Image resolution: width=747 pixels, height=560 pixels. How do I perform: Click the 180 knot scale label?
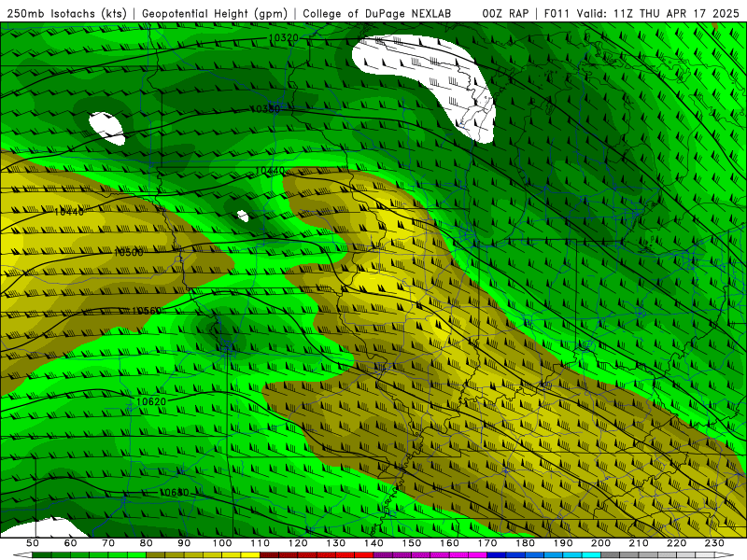[x=525, y=543]
